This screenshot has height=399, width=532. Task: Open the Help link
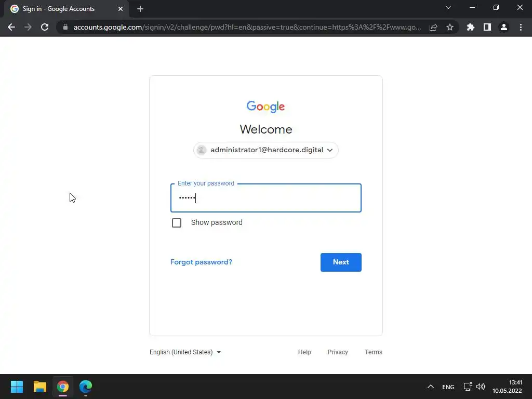pyautogui.click(x=304, y=352)
